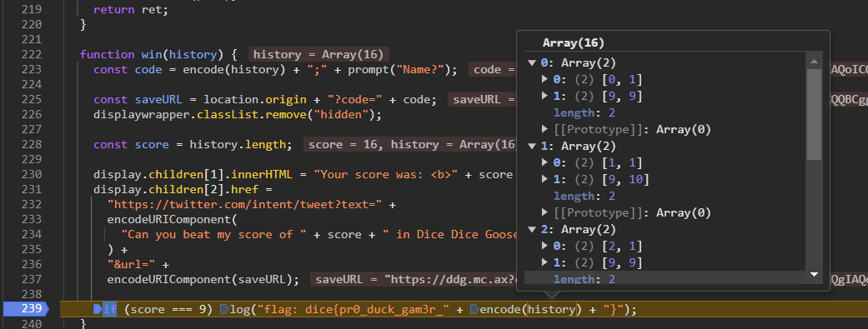Set a breakpoint on line 237

[32, 279]
